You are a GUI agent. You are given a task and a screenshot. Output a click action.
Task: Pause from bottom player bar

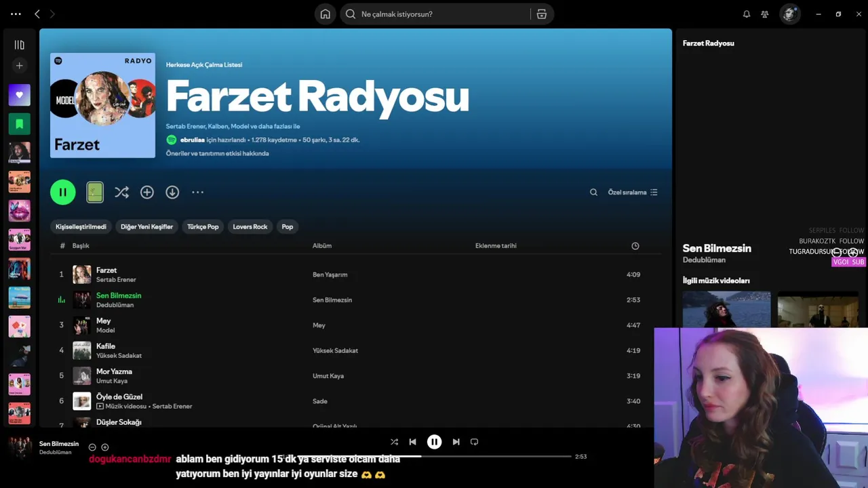click(x=434, y=442)
